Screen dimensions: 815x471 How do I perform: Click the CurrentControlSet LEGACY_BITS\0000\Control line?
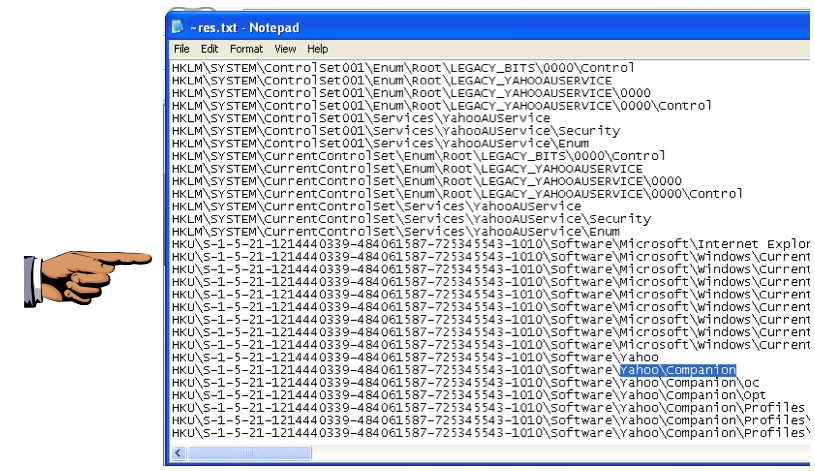point(418,156)
